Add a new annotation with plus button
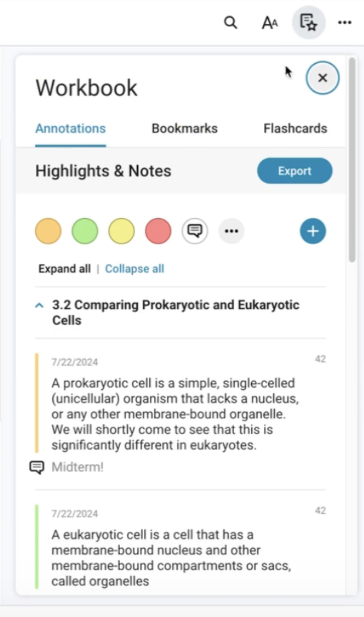 pyautogui.click(x=313, y=231)
